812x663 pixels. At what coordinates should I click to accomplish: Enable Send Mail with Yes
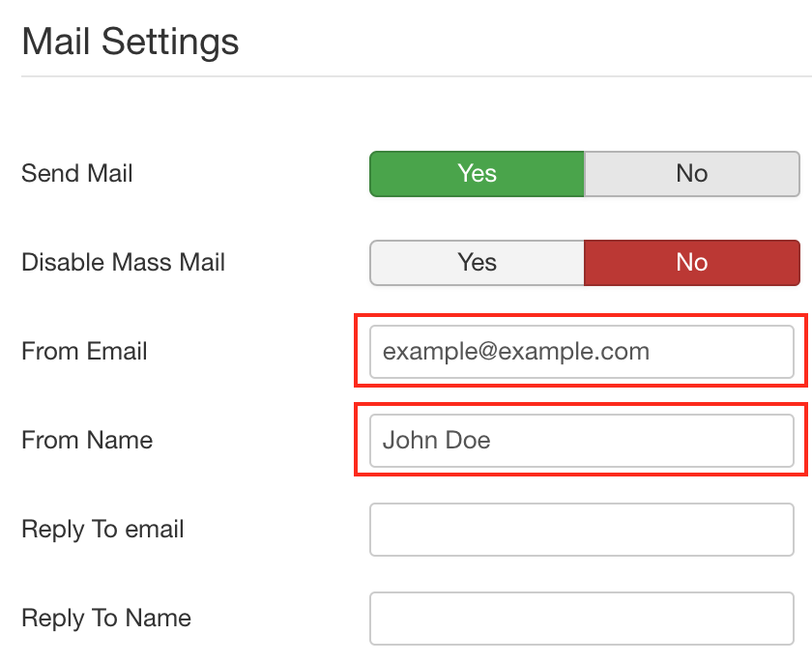click(477, 174)
